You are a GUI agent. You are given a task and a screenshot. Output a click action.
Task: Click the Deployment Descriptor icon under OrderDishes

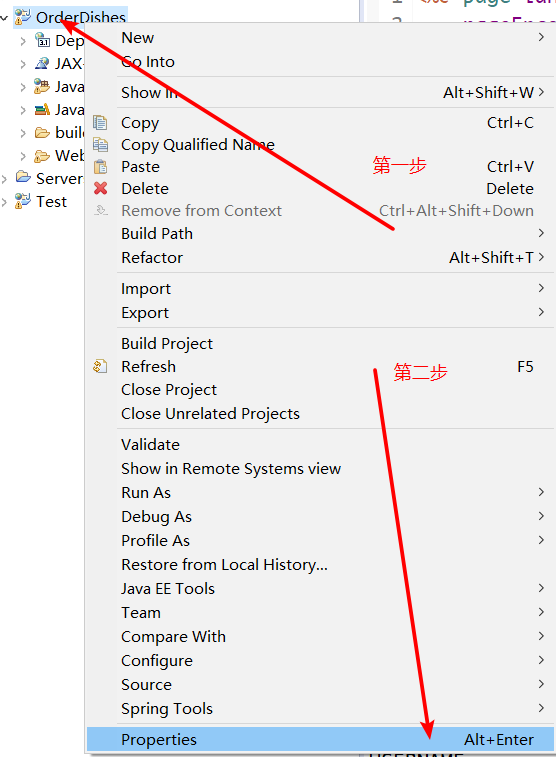tap(42, 40)
